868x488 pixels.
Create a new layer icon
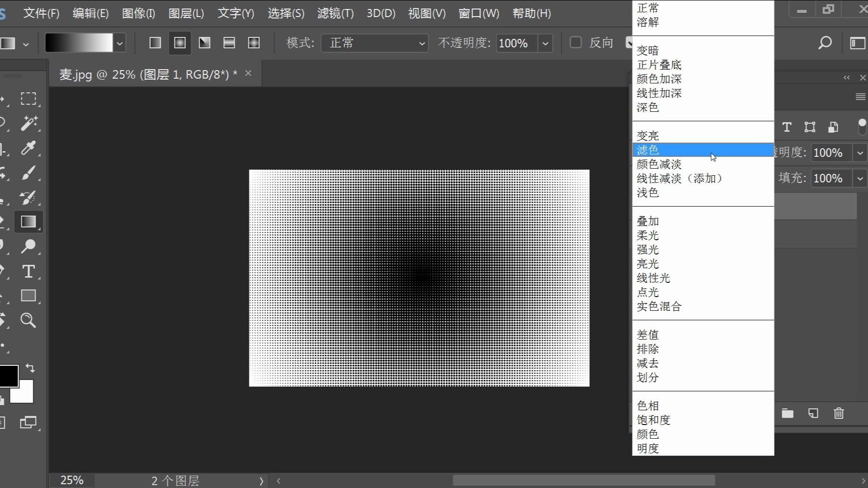(813, 413)
